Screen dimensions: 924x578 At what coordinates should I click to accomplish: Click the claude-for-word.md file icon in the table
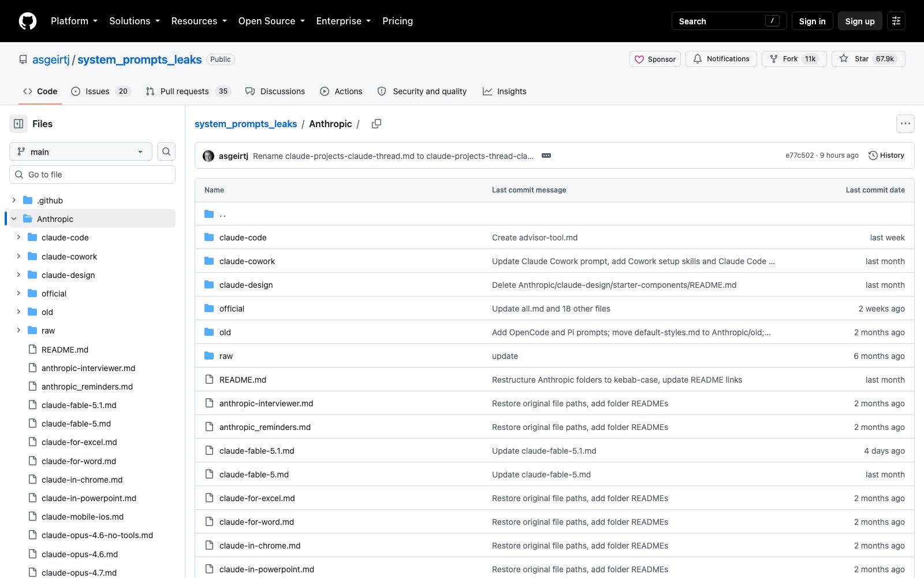click(209, 522)
